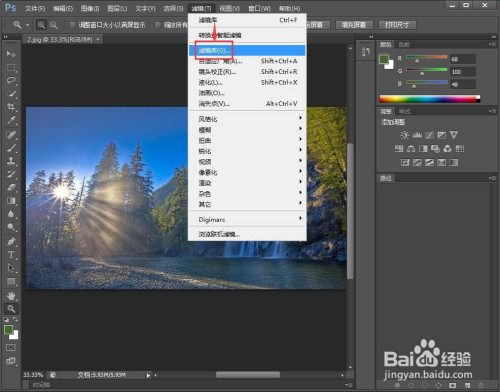This screenshot has width=500, height=392.
Task: Click the 打印尺寸 button
Action: [x=397, y=25]
